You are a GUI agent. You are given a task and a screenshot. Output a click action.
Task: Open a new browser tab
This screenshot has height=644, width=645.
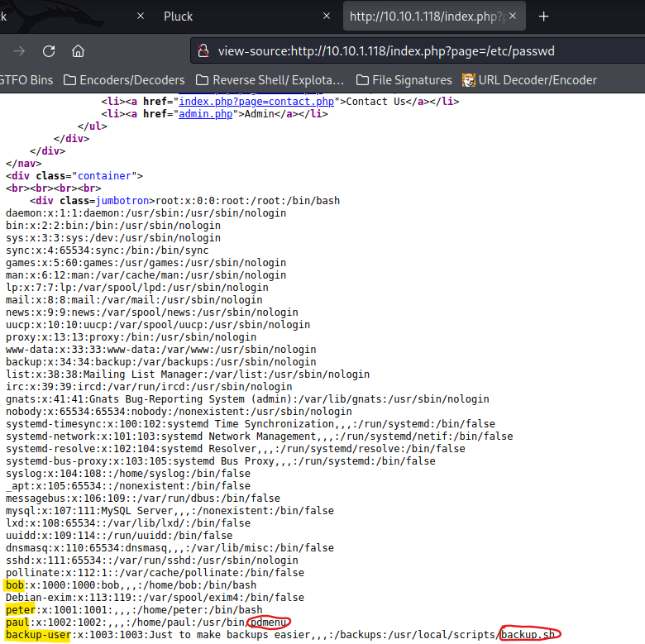[x=543, y=17]
